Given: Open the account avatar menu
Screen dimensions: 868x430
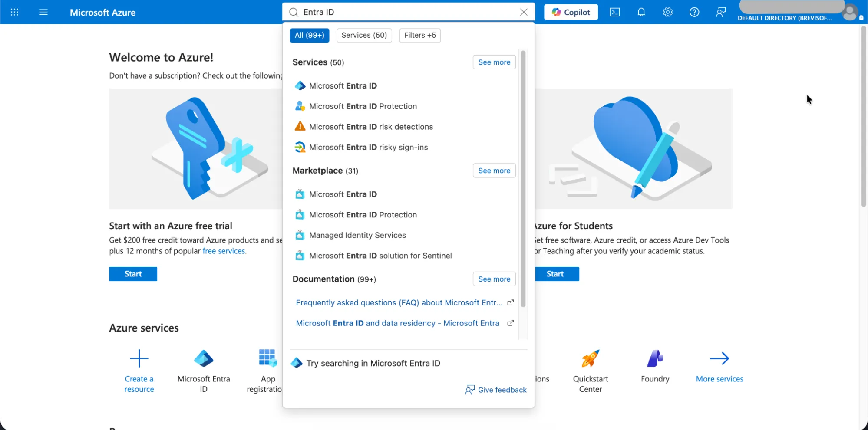Looking at the screenshot, I should (850, 12).
